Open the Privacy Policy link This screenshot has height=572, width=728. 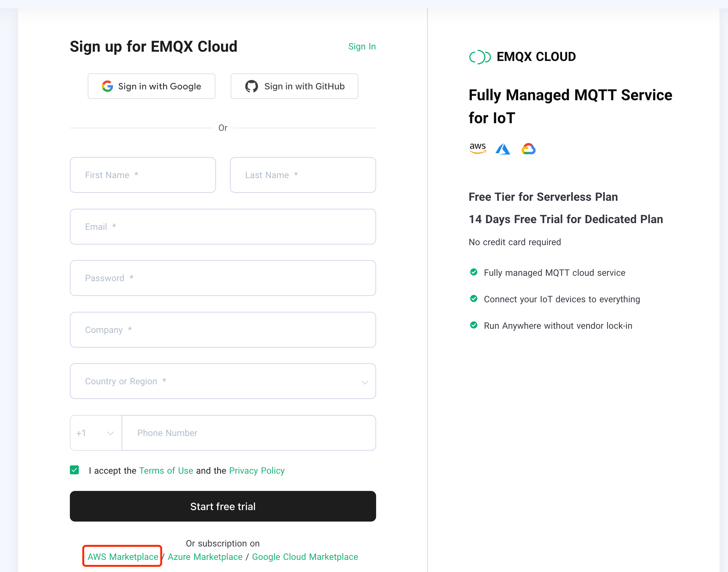click(x=257, y=470)
